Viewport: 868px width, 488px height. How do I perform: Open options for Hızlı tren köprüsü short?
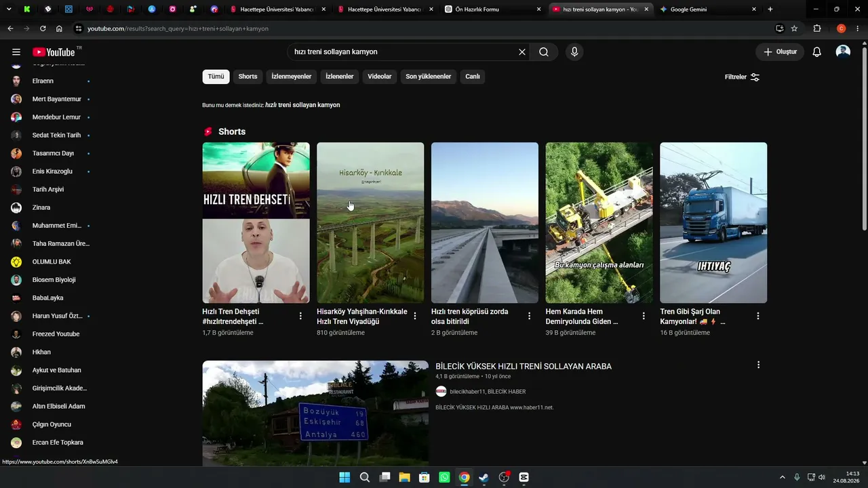pyautogui.click(x=529, y=316)
